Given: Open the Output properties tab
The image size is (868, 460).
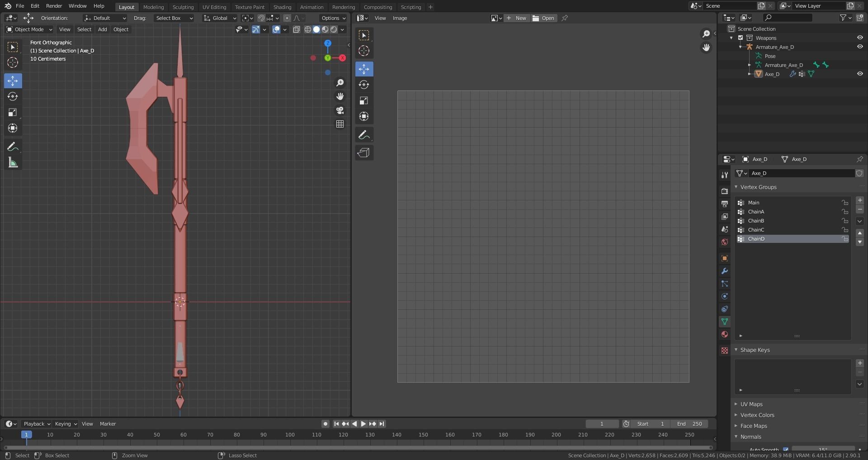Looking at the screenshot, I should [725, 204].
